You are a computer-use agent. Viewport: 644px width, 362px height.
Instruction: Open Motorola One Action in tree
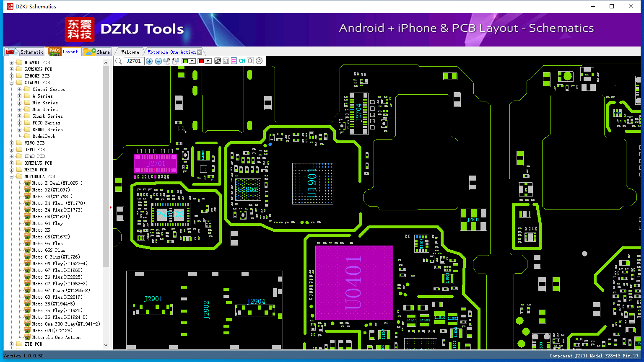(x=56, y=337)
